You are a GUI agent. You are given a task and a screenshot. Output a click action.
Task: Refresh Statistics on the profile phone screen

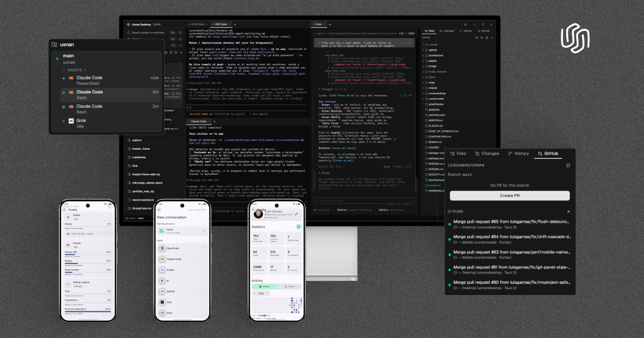tap(298, 227)
